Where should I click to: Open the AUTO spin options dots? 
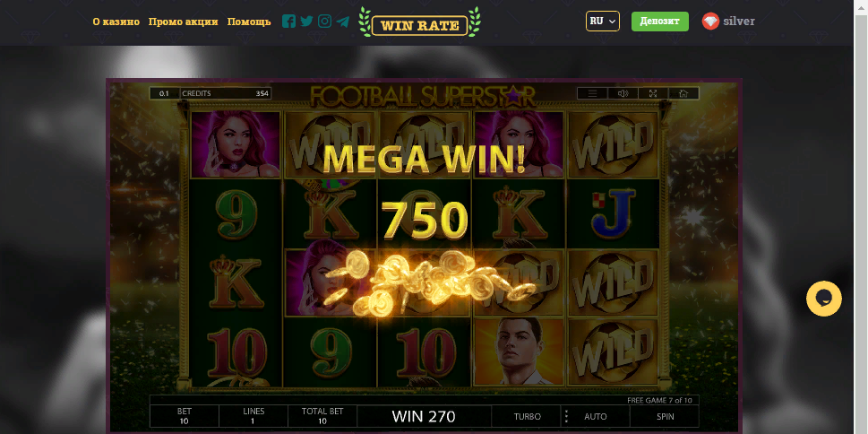[x=566, y=416]
